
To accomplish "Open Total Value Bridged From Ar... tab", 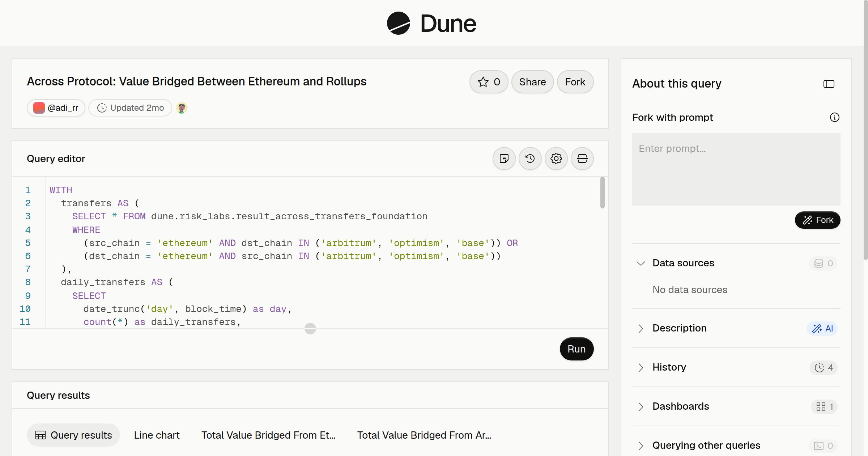I will [x=424, y=435].
